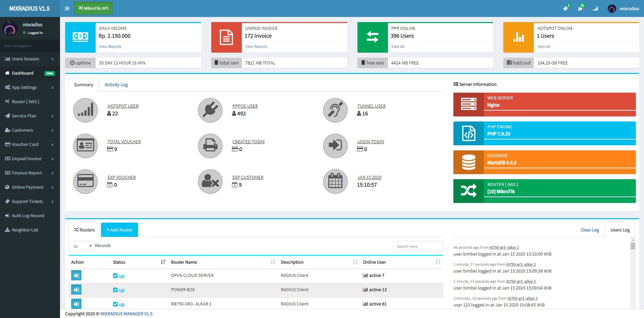Open Neighbor List in the sidebar
Image resolution: width=644 pixels, height=318 pixels.
[30, 230]
